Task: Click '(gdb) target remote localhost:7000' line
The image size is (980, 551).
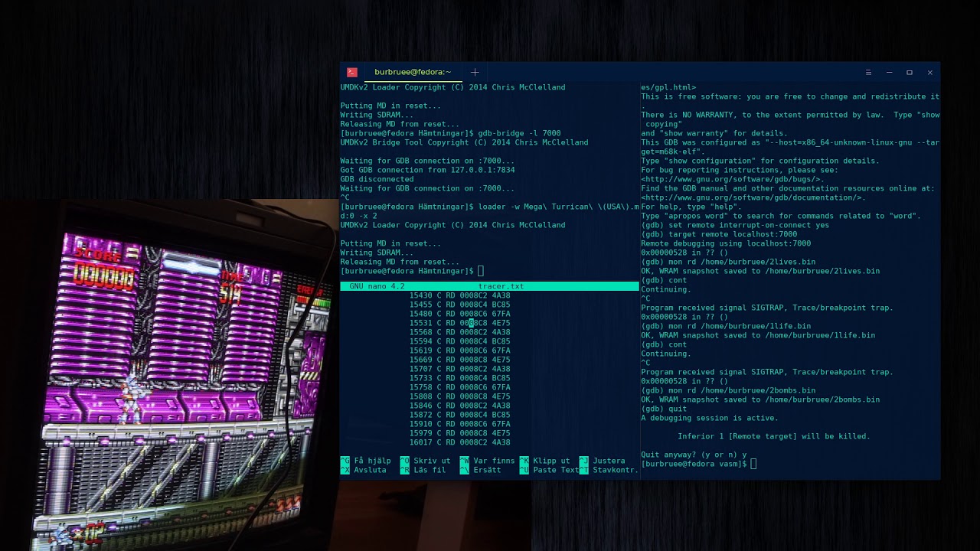Action: point(719,234)
